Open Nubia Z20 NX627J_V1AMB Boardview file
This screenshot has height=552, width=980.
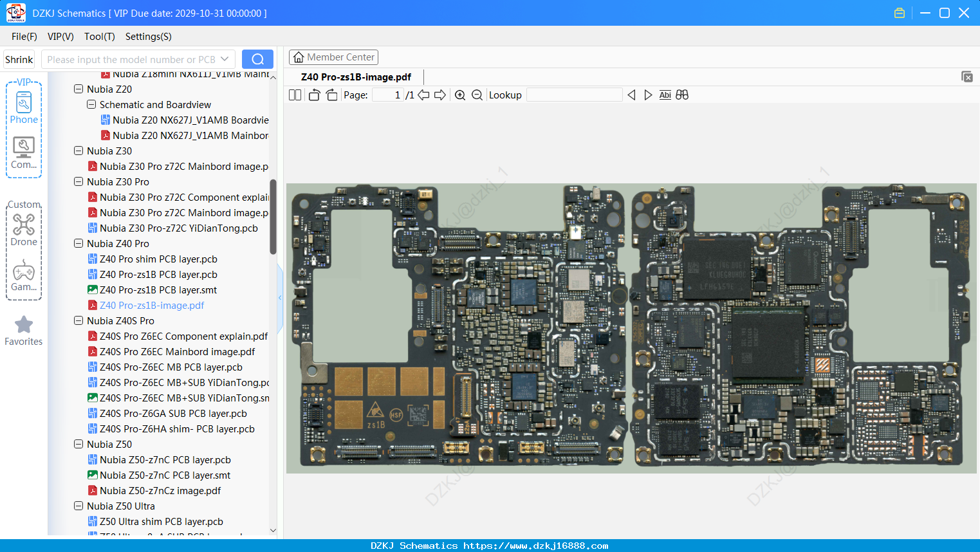coord(185,120)
